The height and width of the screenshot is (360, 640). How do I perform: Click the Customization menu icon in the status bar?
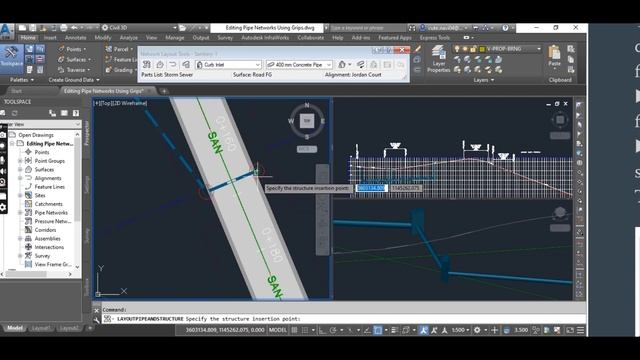pyautogui.click(x=580, y=330)
